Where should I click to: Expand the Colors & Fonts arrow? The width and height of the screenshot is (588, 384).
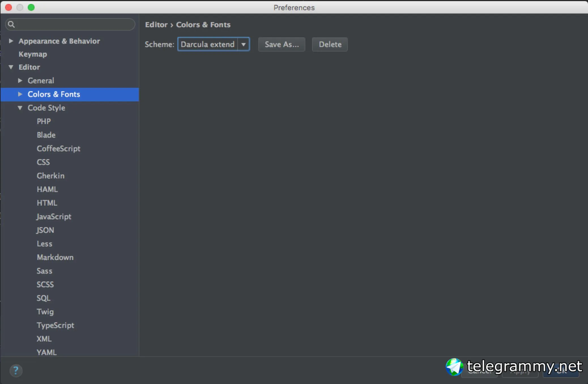click(20, 94)
